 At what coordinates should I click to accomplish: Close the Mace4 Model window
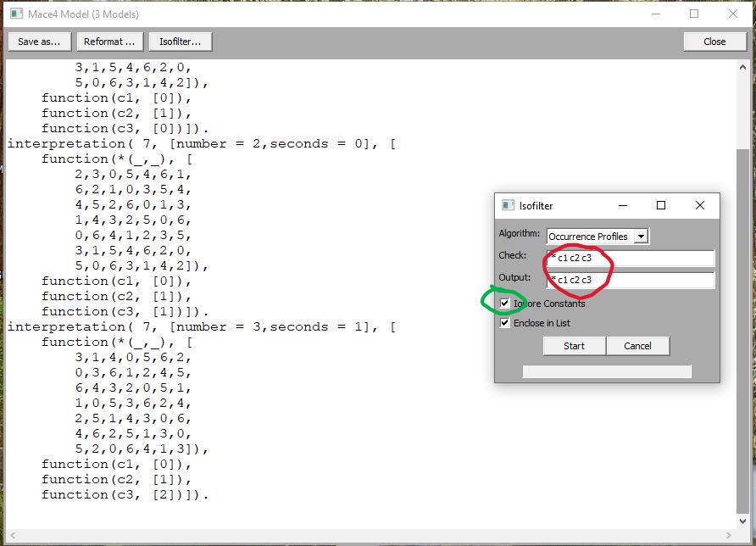tap(733, 14)
